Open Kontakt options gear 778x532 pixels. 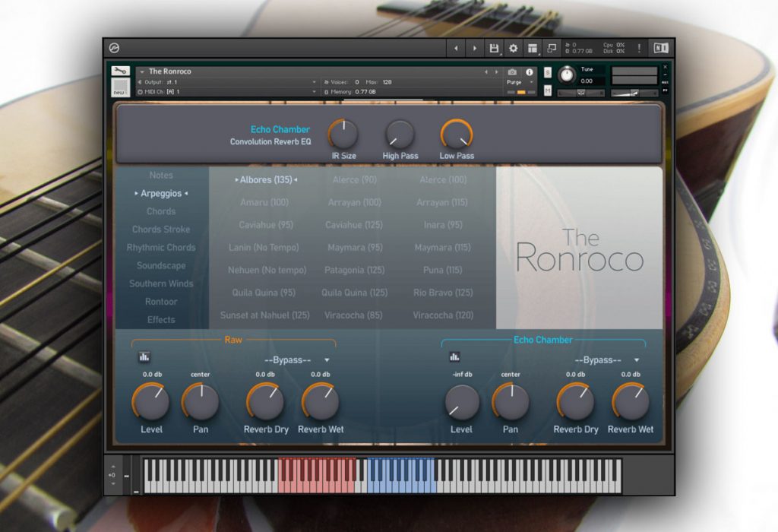coord(514,48)
